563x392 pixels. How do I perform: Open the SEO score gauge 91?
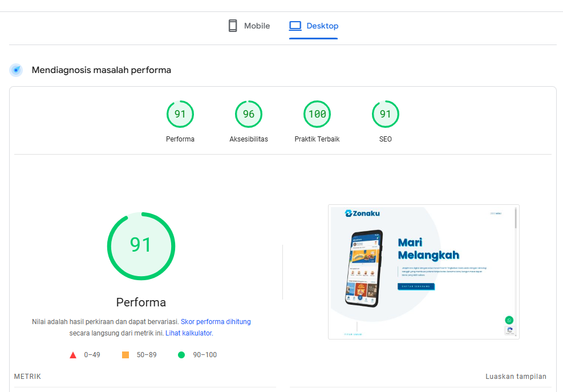[385, 114]
